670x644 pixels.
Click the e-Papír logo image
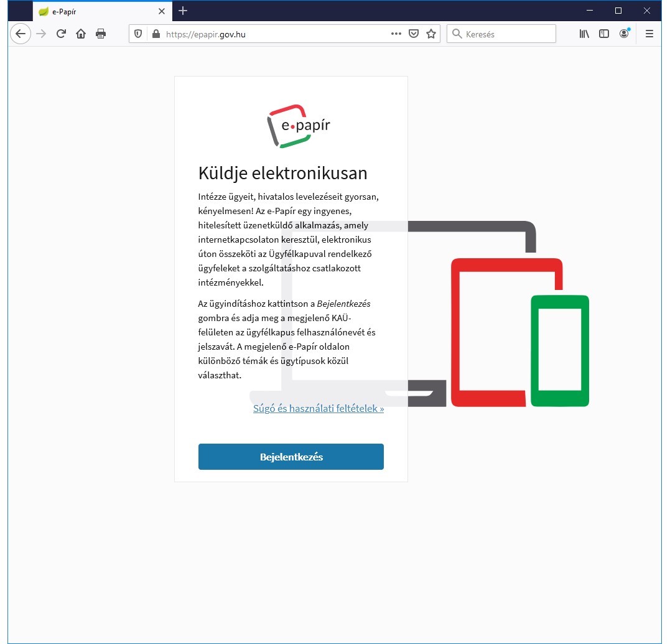point(297,126)
